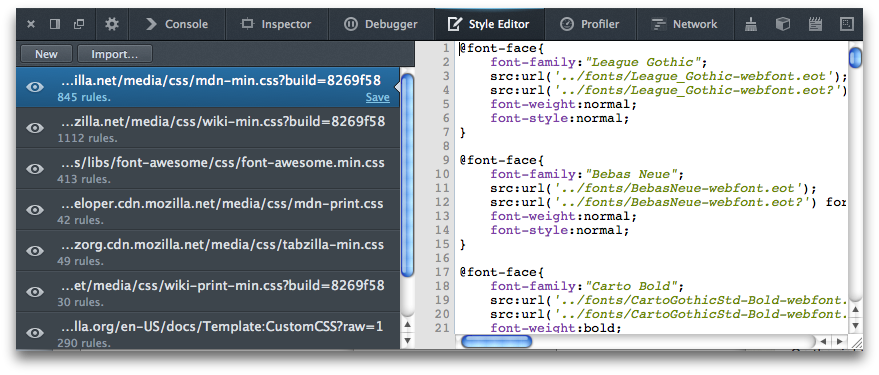Viewport: 879px width, 375px height.
Task: Hide the font-awesome.min.css stylesheet
Action: coord(35,169)
